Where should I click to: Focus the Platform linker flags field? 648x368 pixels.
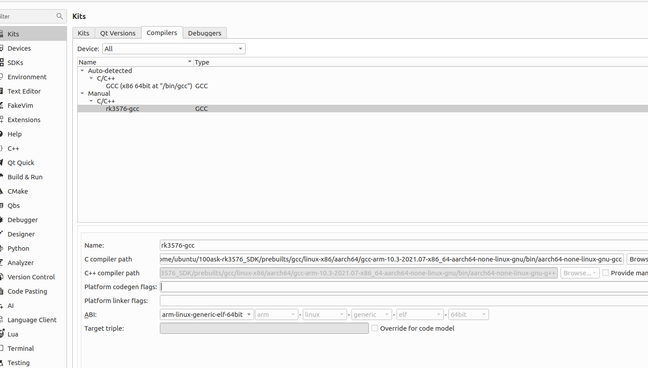pos(404,301)
